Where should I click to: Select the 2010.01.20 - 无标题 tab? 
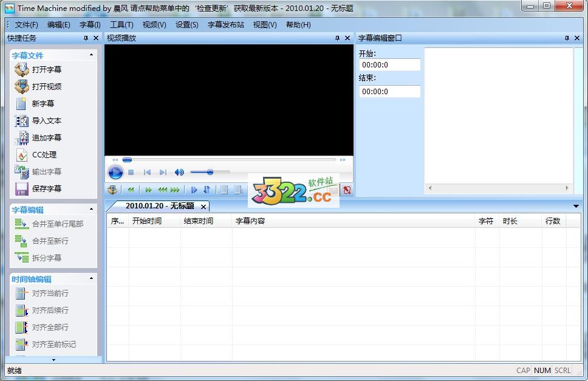[x=160, y=206]
